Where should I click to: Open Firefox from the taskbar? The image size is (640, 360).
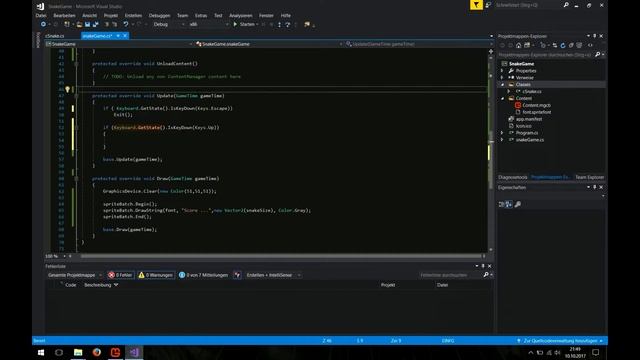pyautogui.click(x=97, y=353)
